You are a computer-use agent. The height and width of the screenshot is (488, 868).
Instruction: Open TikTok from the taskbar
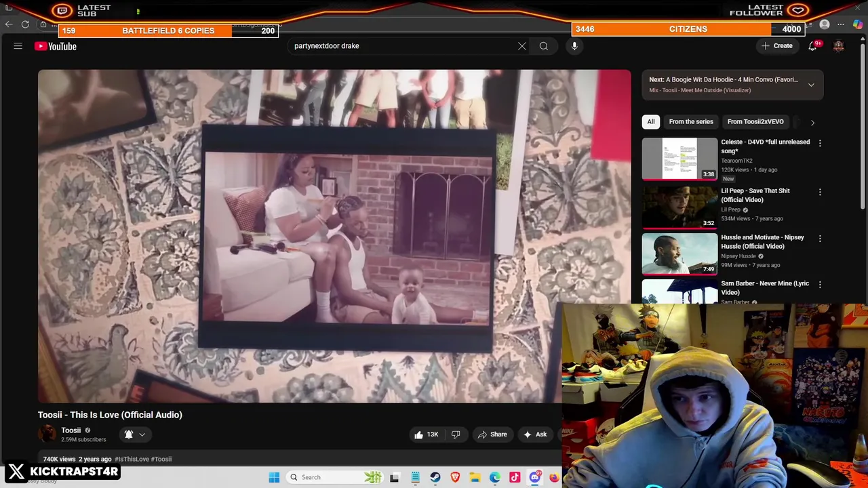pyautogui.click(x=515, y=477)
